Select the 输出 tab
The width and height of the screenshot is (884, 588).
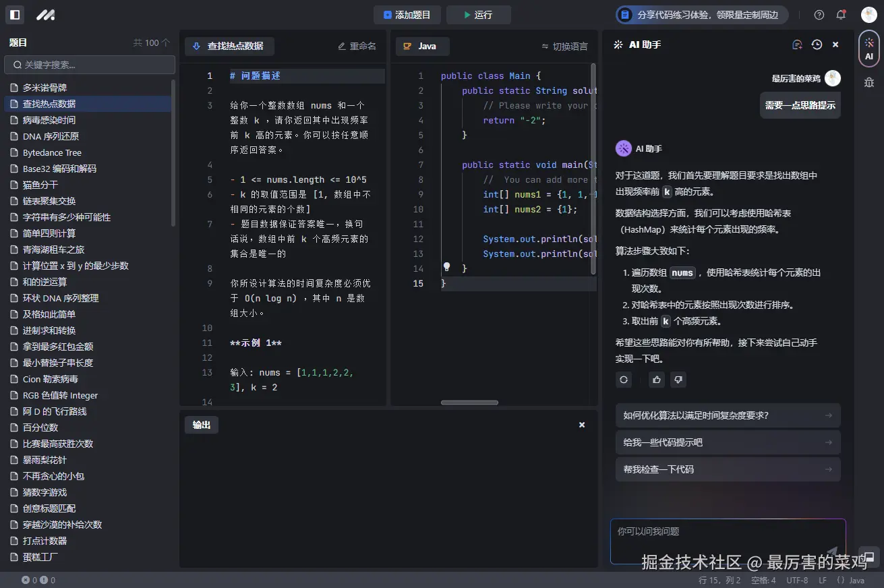202,425
